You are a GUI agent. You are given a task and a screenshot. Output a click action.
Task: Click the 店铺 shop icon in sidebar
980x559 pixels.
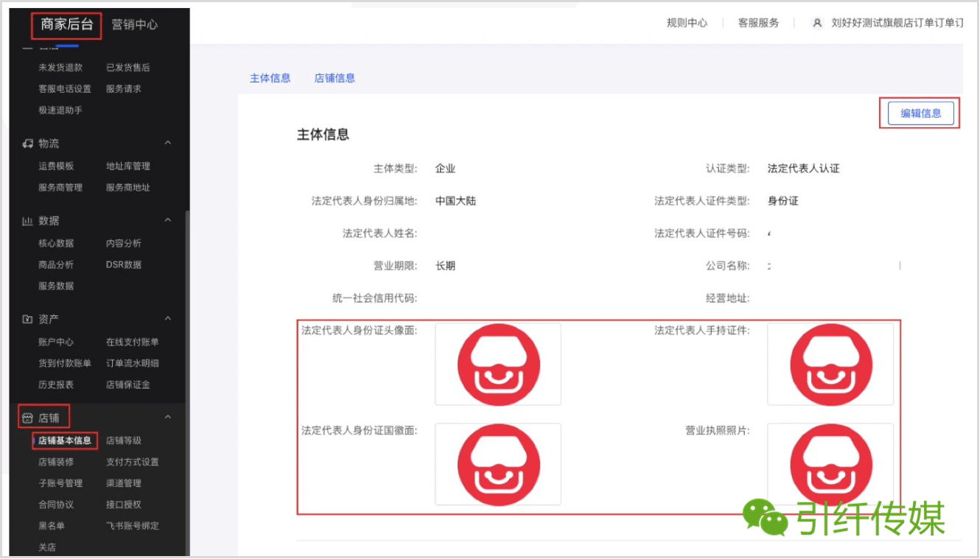tap(27, 418)
